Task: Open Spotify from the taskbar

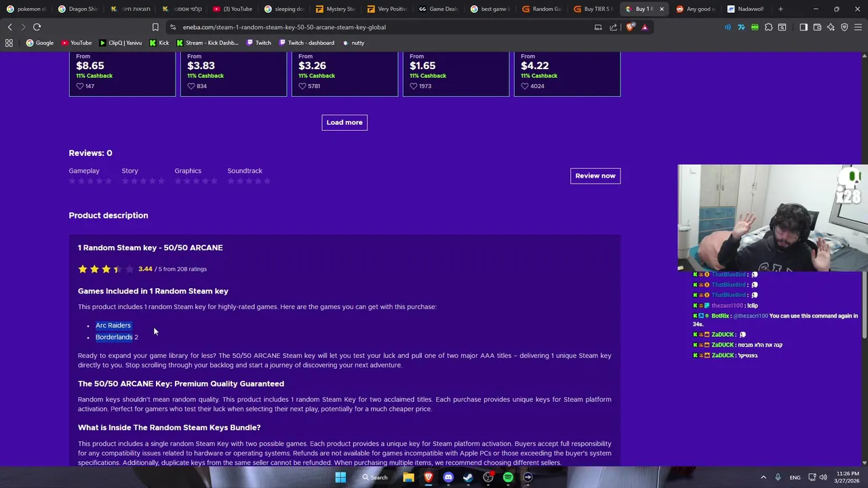Action: [x=508, y=477]
